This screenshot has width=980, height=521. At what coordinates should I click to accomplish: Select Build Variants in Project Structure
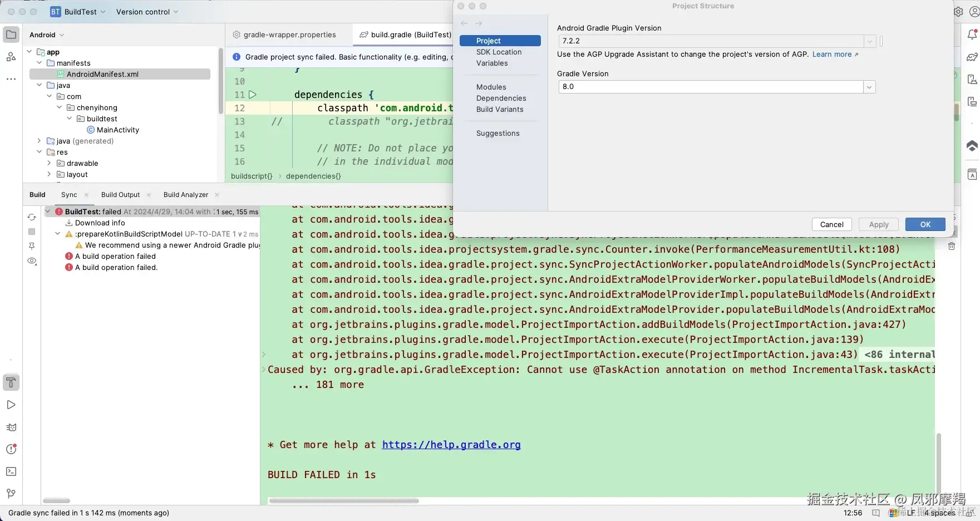(x=500, y=110)
